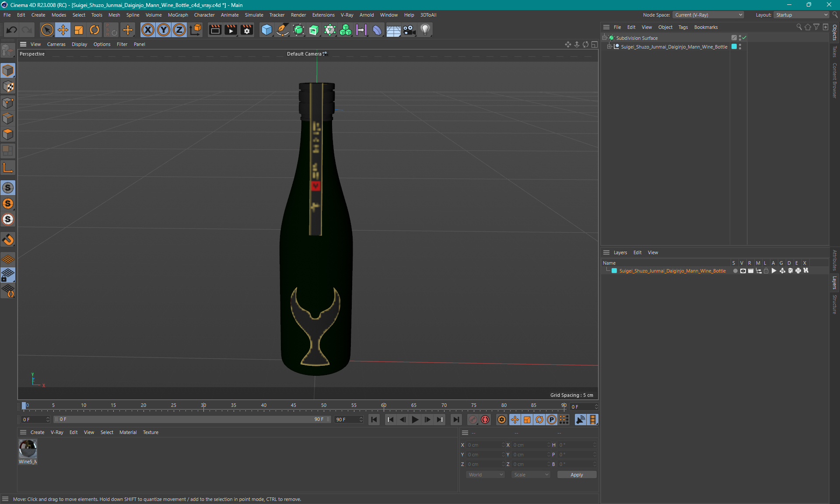Open Object Manager hamburger menu
Viewport: 840px width, 504px height.
(x=606, y=27)
